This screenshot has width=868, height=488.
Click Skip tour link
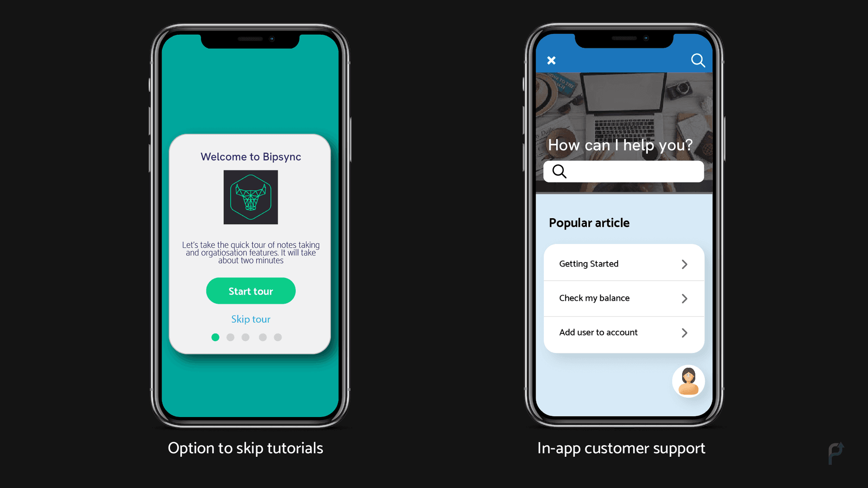(x=250, y=319)
